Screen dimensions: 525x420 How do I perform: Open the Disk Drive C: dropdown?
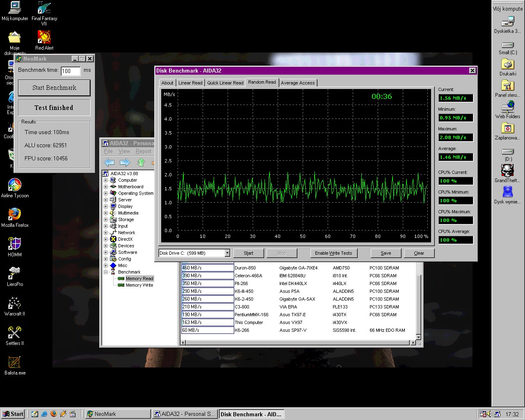point(227,253)
